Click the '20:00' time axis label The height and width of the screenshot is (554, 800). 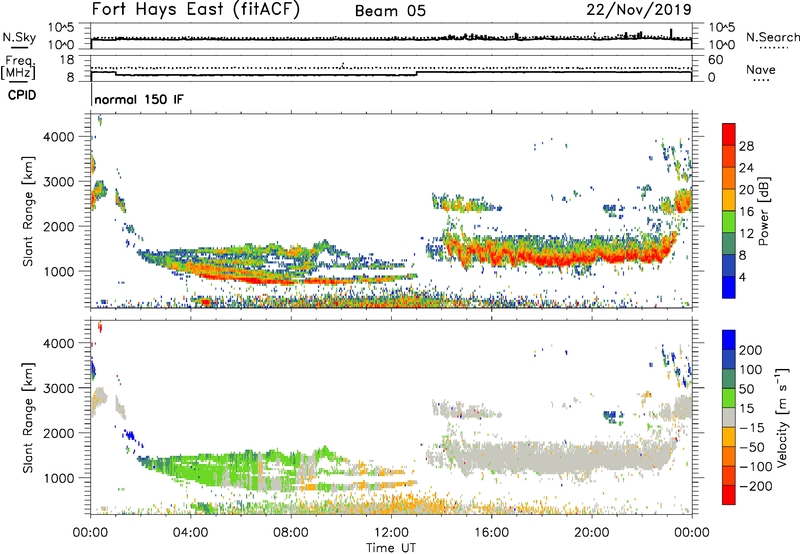592,533
